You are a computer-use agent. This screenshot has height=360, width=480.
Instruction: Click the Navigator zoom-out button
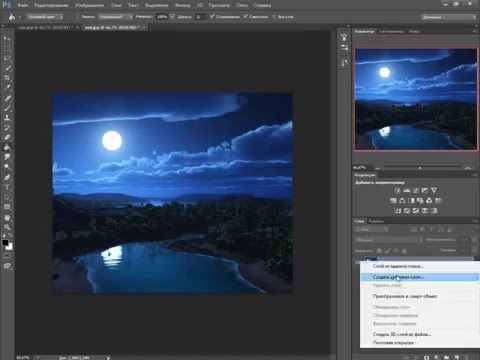378,168
